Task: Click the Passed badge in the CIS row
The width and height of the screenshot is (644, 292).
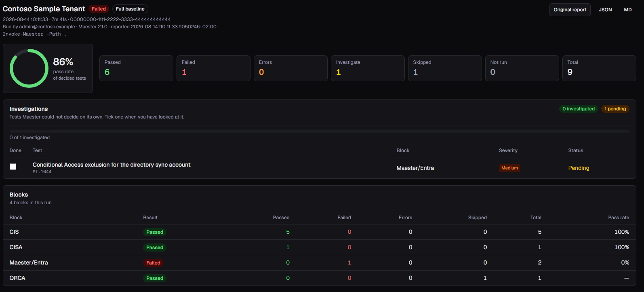Action: coord(155,232)
